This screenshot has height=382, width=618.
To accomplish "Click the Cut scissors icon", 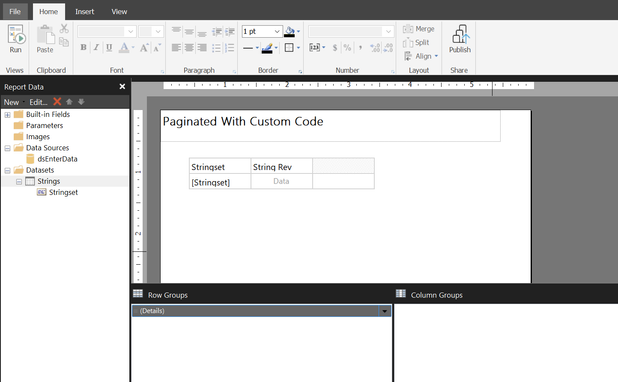I will pyautogui.click(x=64, y=28).
